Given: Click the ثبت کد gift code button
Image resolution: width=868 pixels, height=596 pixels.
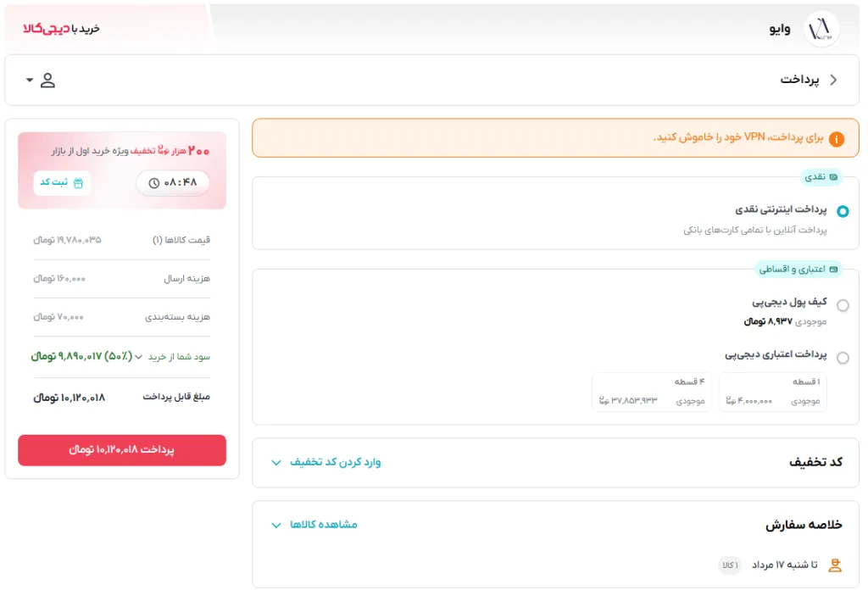Looking at the screenshot, I should [61, 182].
